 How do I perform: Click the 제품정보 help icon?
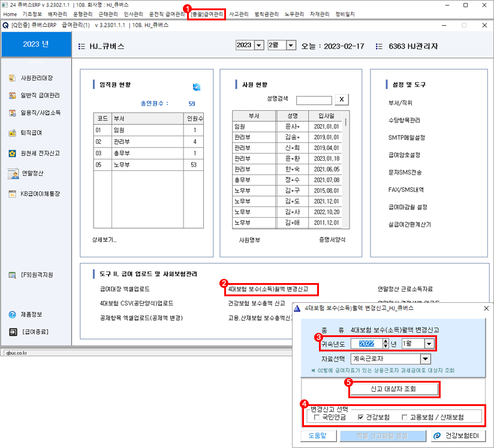pos(12,314)
